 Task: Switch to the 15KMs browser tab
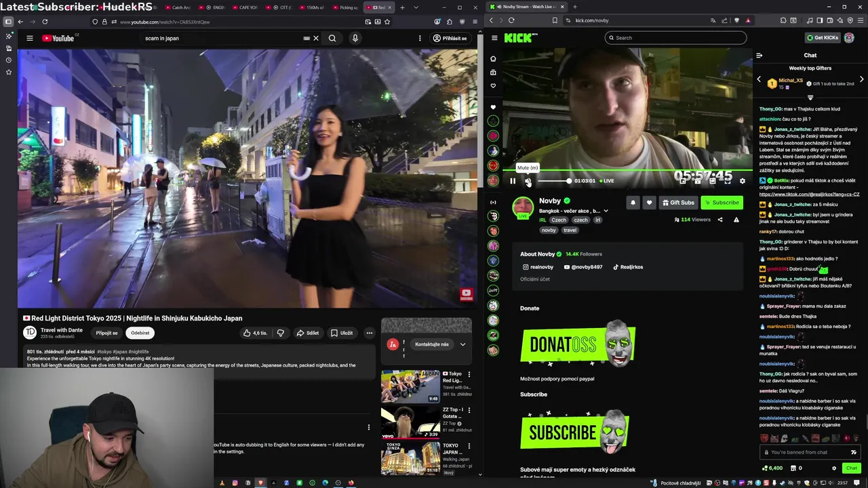pyautogui.click(x=313, y=7)
